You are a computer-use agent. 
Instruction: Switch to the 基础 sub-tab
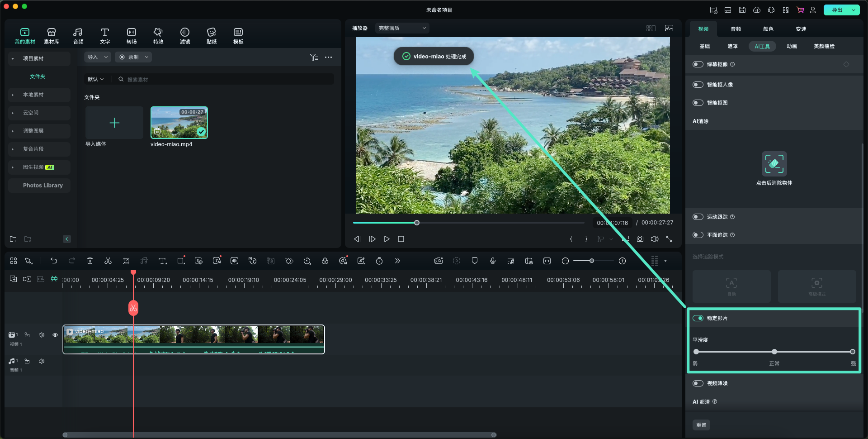point(705,46)
